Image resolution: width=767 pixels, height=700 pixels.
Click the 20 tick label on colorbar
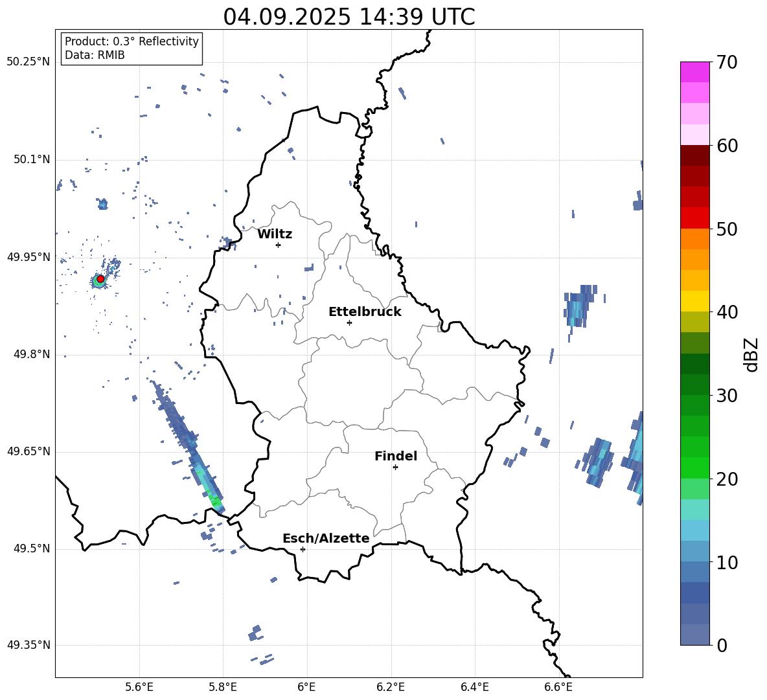(727, 479)
